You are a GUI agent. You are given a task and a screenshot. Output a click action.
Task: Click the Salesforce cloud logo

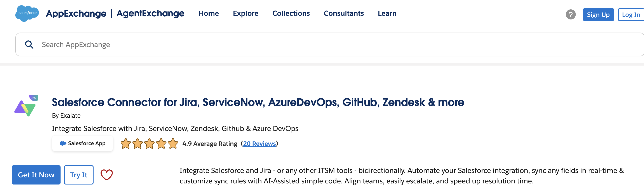pyautogui.click(x=27, y=13)
